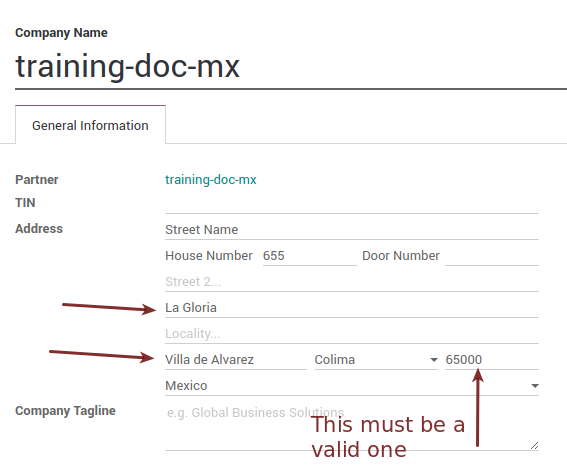This screenshot has height=471, width=567.
Task: Switch to the General Information tab
Action: tap(90, 125)
